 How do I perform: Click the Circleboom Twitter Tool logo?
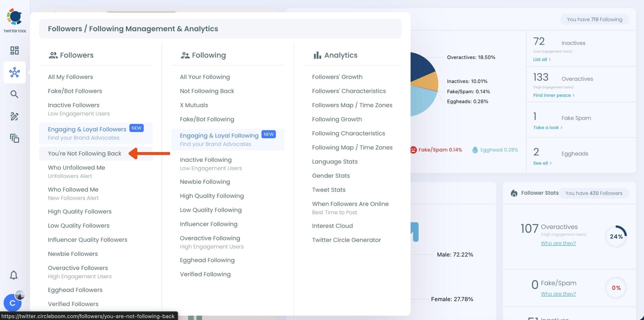click(15, 19)
